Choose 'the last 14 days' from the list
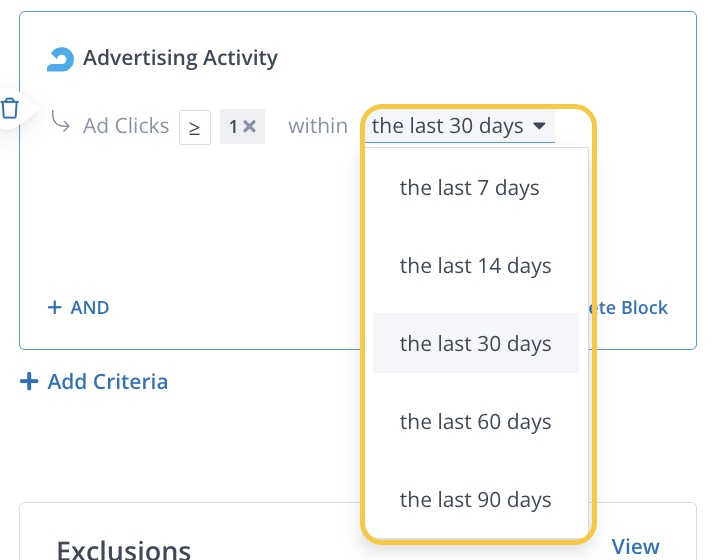 click(x=475, y=266)
